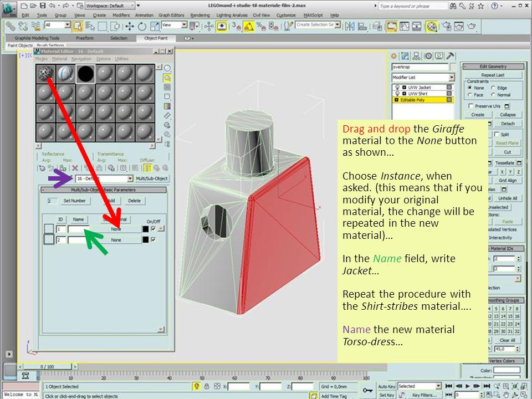The image size is (532, 399).
Task: Click the binoculars search icon
Action: (x=453, y=6)
